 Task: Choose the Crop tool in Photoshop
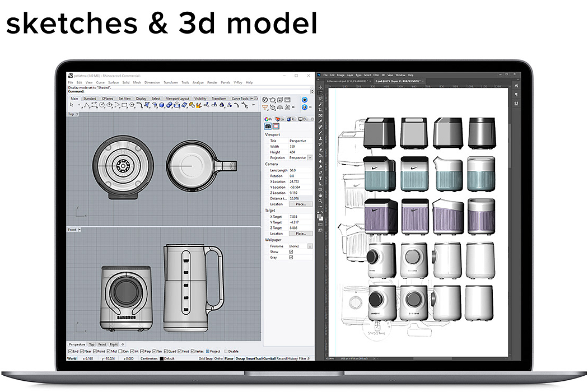click(320, 110)
